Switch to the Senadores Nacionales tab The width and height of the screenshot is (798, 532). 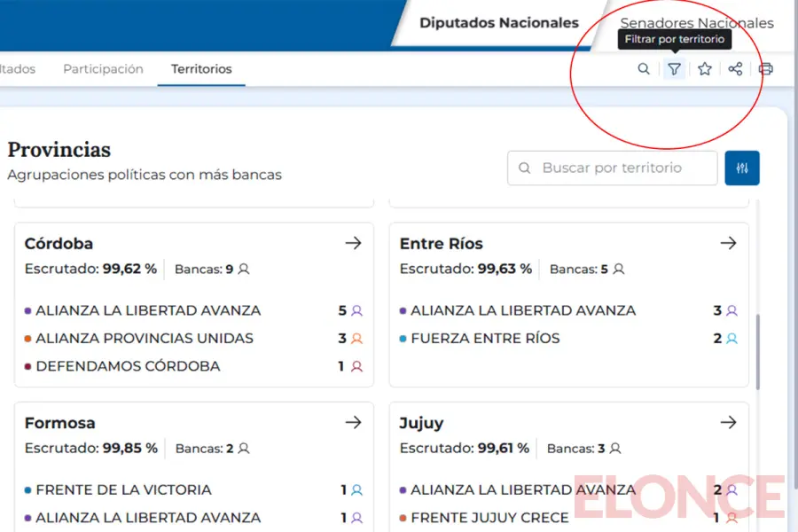(x=696, y=24)
